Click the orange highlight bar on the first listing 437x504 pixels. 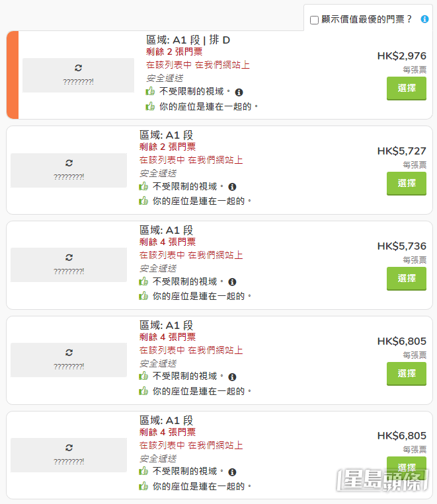coord(13,75)
